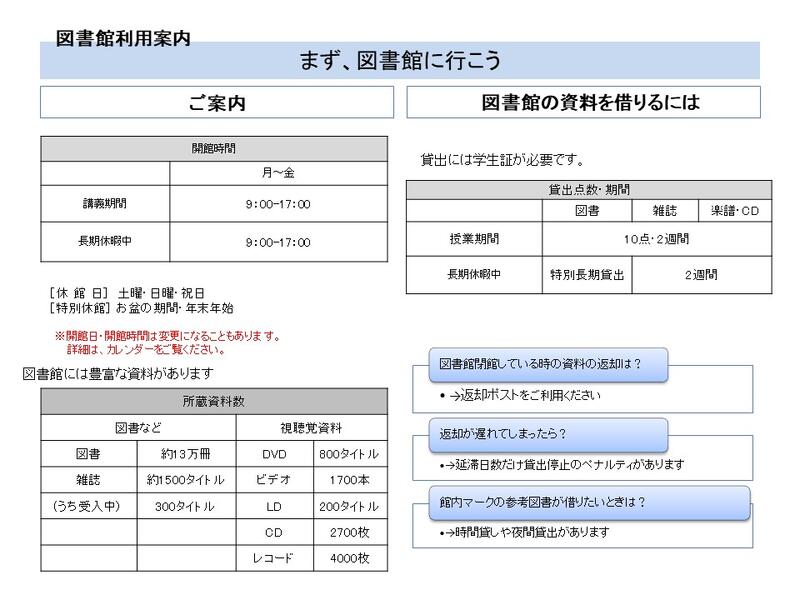Click the 特別長期貸出 cell
This screenshot has height=600, width=800.
point(587,274)
